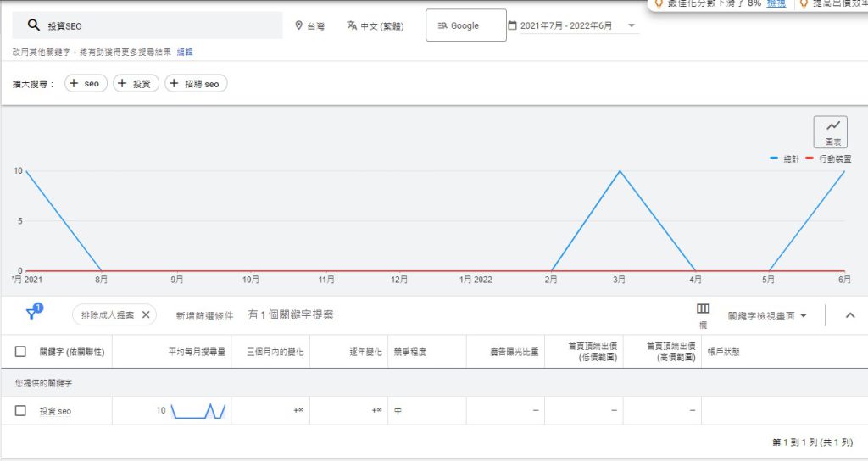Screen dimensions: 868x461
Task: Open the filter funnel icon
Action: coord(33,314)
